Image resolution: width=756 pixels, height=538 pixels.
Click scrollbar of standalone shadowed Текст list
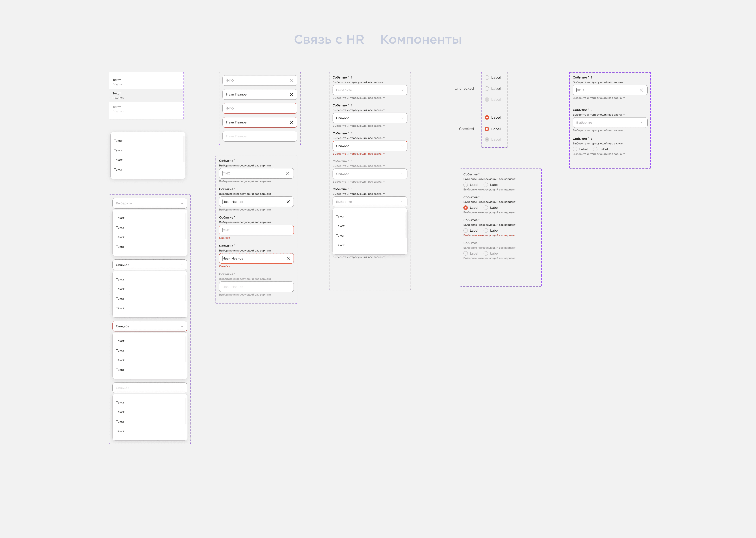[184, 149]
